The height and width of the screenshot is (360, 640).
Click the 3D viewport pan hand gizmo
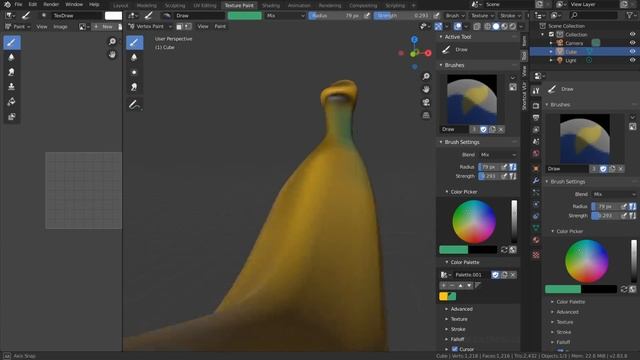click(x=426, y=89)
